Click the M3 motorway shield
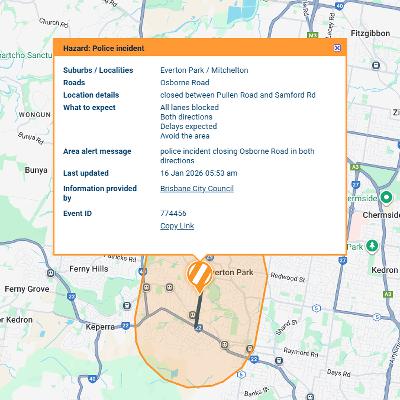Screen dimensions: 400x400 click(x=312, y=35)
